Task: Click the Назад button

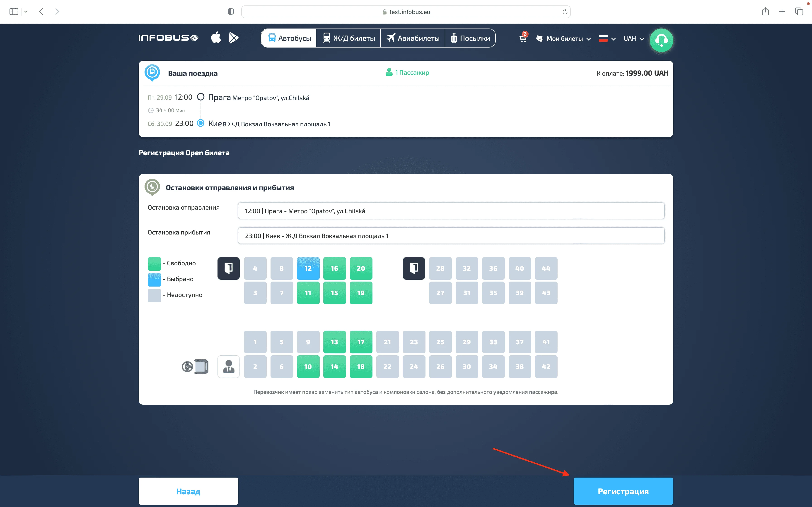Action: (x=188, y=491)
